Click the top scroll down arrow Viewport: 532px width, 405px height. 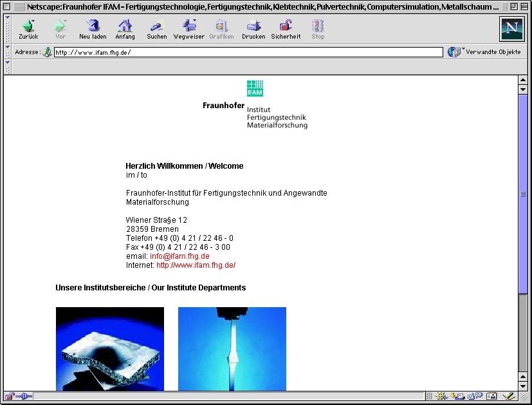click(x=523, y=89)
